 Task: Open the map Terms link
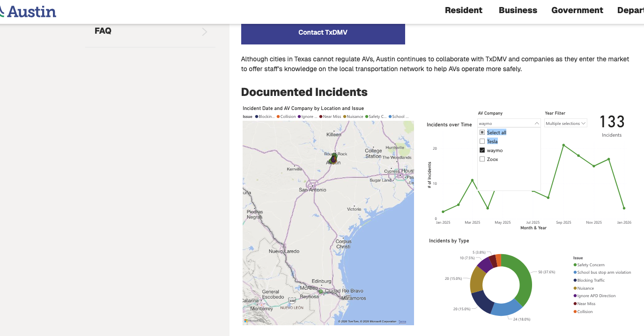402,321
